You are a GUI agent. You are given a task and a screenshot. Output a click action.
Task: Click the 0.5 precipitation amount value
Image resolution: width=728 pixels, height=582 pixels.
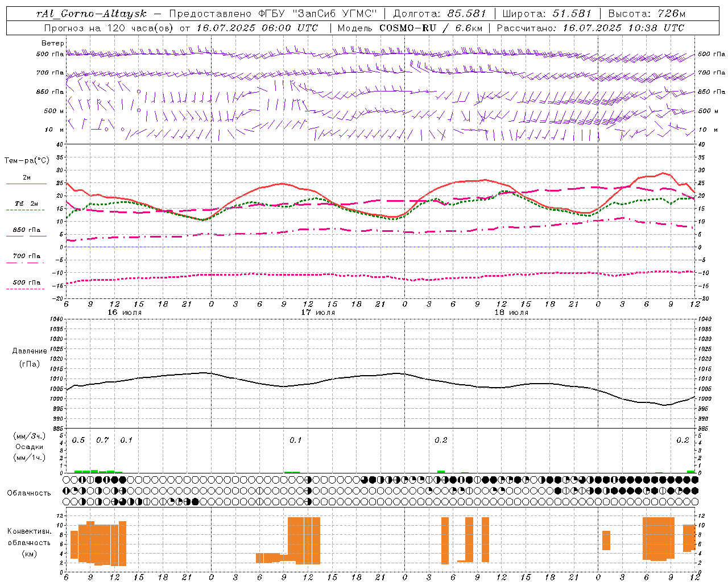[x=78, y=440]
